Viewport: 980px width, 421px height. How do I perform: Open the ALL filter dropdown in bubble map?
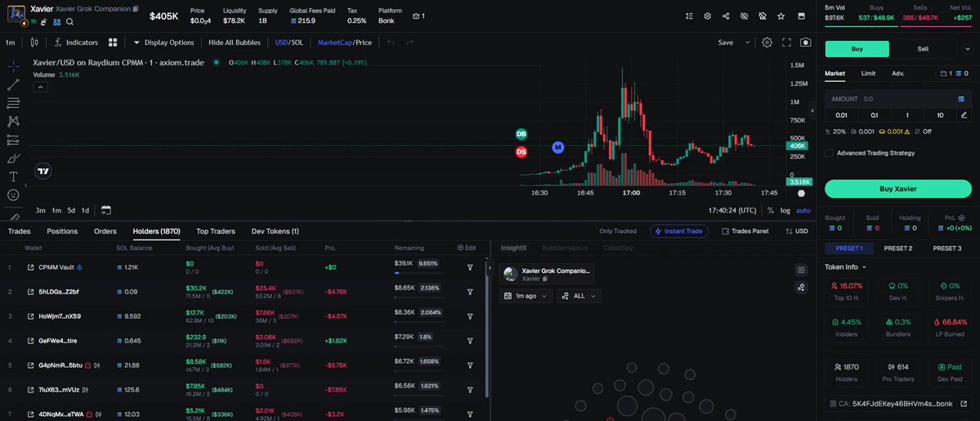pos(579,295)
